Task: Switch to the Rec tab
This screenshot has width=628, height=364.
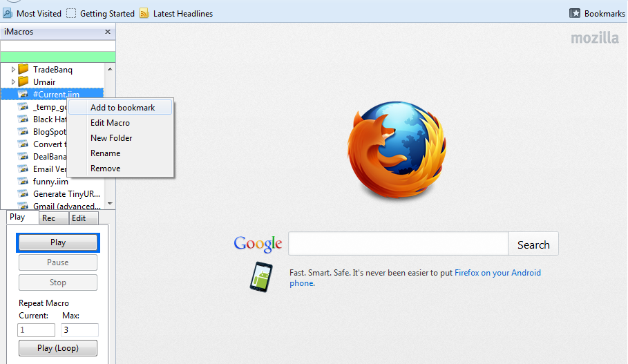Action: [53, 218]
